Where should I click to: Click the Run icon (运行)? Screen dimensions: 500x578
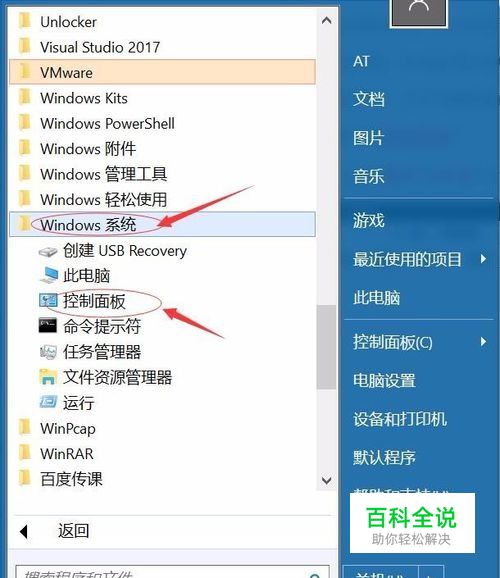point(48,402)
